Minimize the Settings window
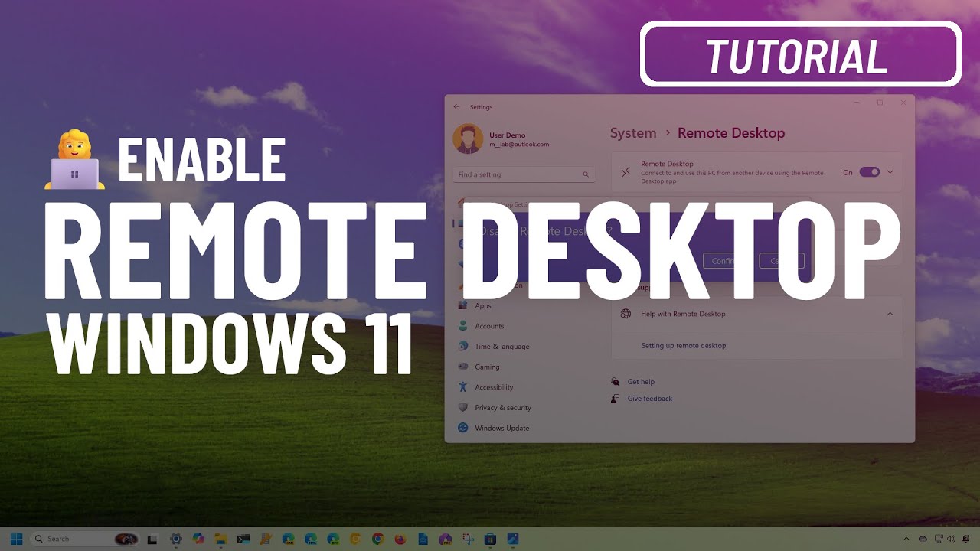Viewport: 980px width, 551px height. point(856,103)
